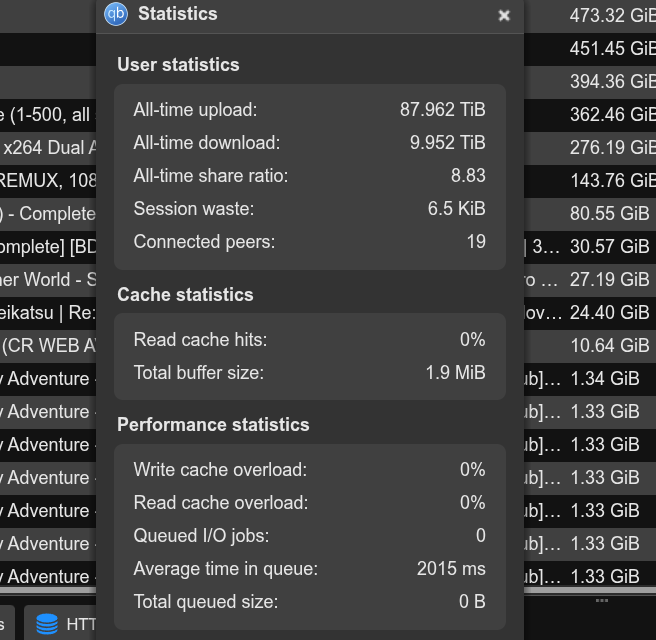Click the Write cache overload label
This screenshot has height=640, width=656.
point(220,469)
